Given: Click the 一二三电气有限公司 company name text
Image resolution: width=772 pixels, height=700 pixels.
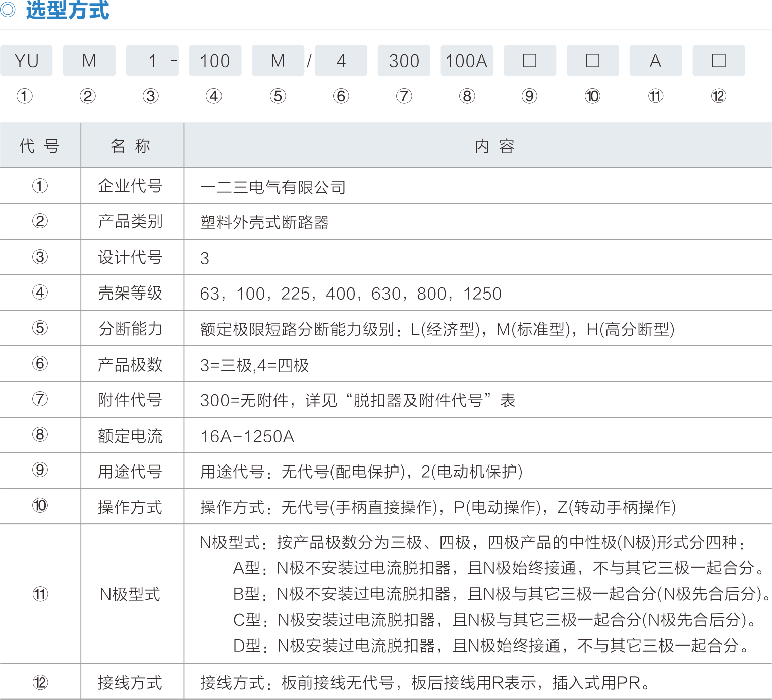Looking at the screenshot, I should point(272,187).
